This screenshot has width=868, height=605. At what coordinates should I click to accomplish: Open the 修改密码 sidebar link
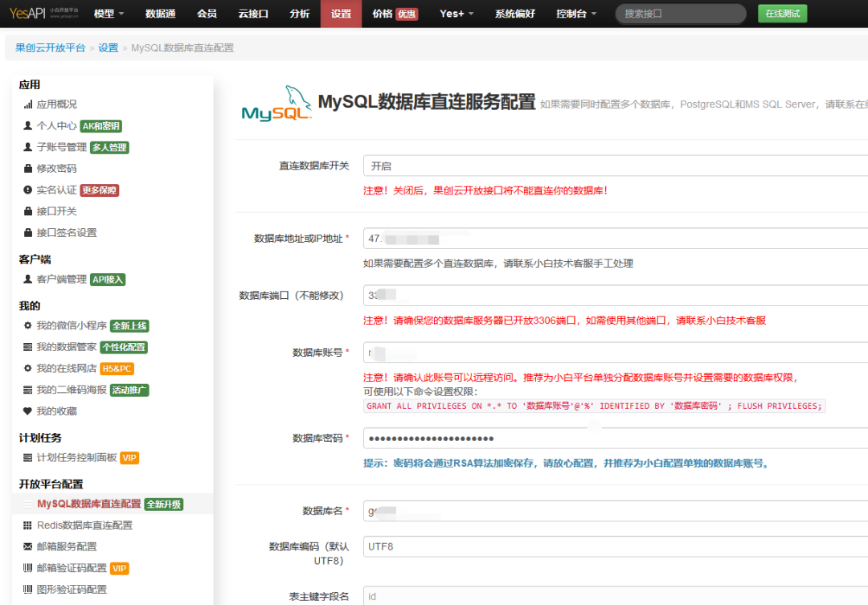tap(56, 168)
